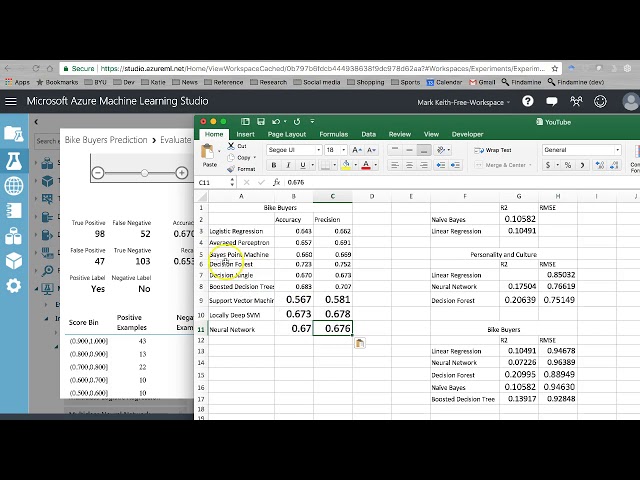Open Trained Models cube icon in sidebar
Image resolution: width=640 pixels, height=480 pixels.
pyautogui.click(x=13, y=261)
